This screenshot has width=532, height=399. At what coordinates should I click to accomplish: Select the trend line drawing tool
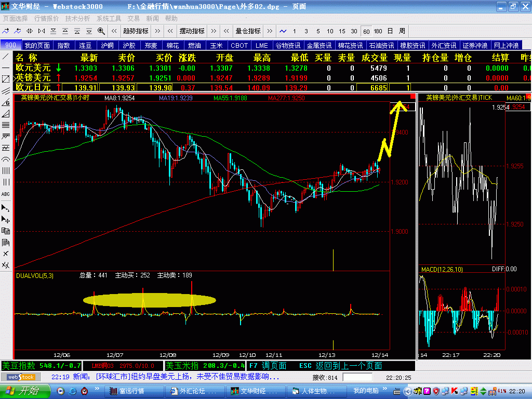(6, 57)
